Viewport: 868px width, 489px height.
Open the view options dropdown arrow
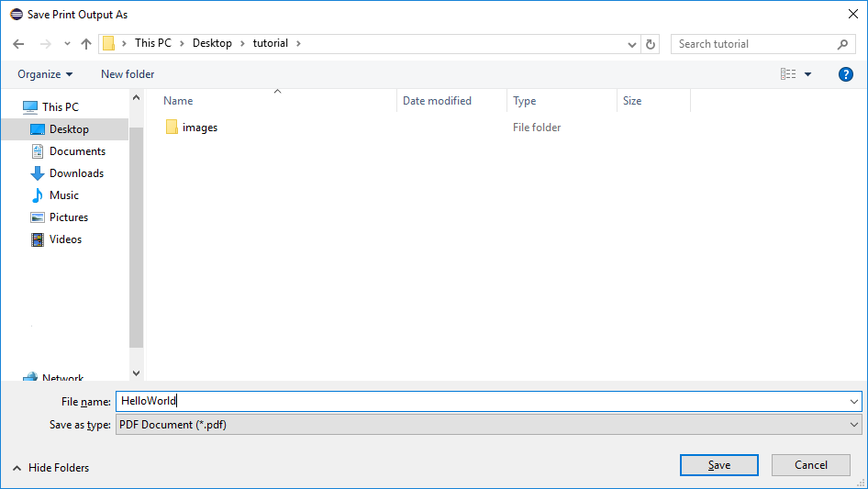[807, 74]
